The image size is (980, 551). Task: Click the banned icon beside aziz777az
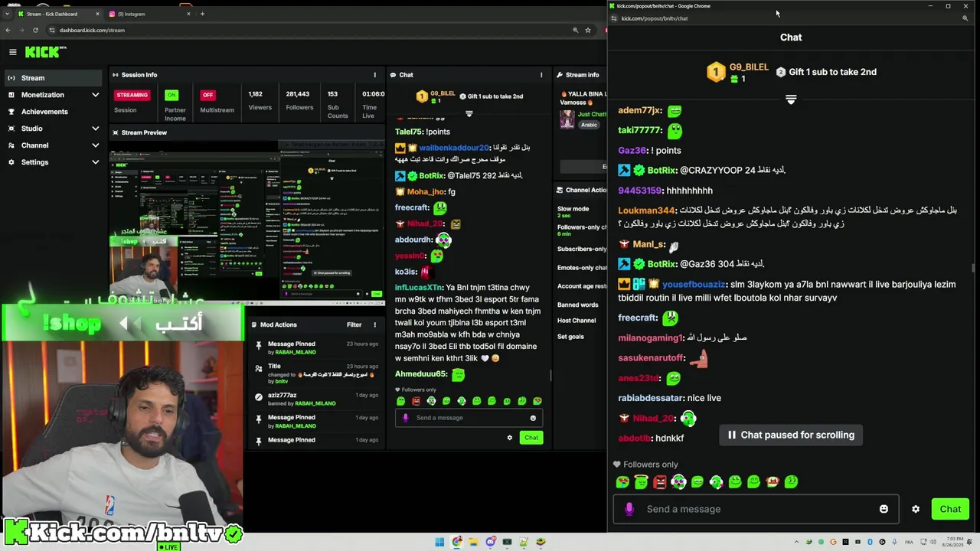259,398
